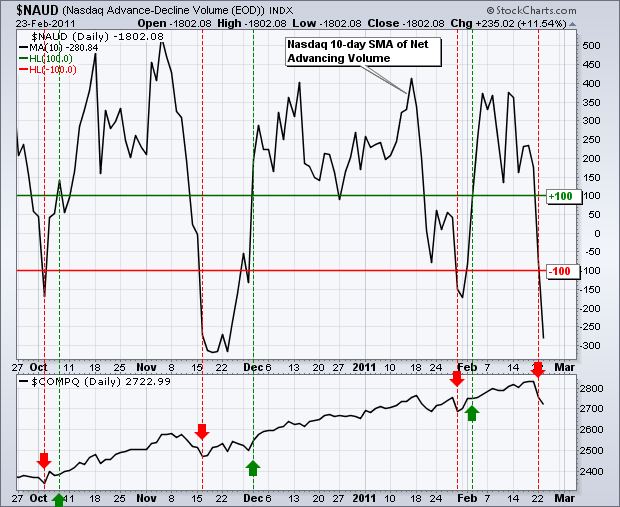Click the -300 value on the y-axis
This screenshot has width=620, height=507.
[590, 346]
